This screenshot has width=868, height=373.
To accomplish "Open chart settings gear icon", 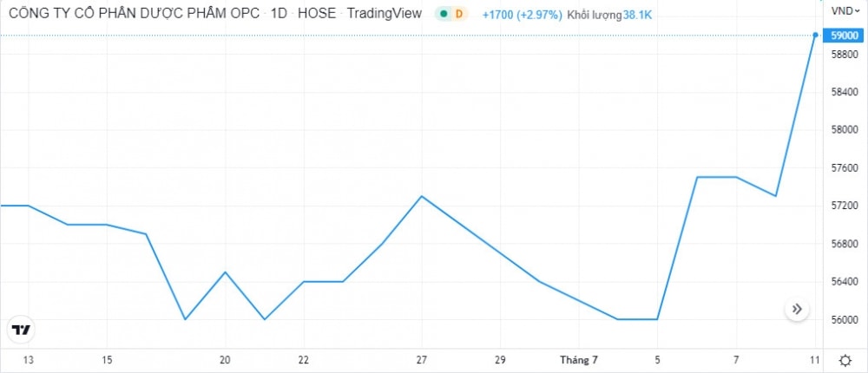I will tap(845, 360).
